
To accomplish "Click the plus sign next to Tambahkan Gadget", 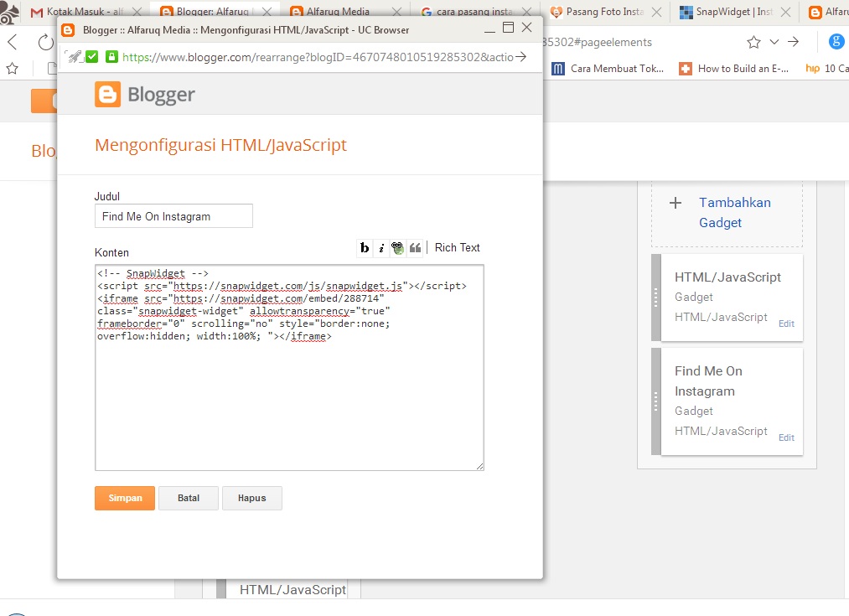I will (676, 203).
